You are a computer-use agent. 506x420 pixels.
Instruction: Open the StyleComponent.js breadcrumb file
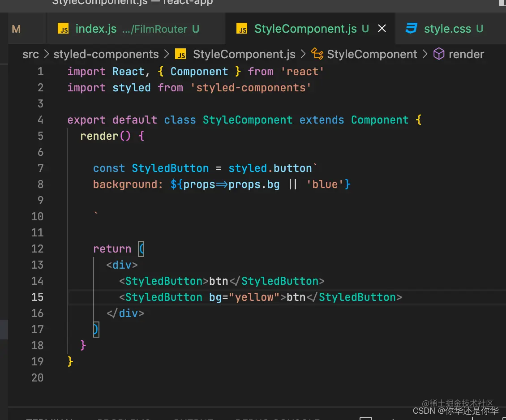pyautogui.click(x=244, y=54)
